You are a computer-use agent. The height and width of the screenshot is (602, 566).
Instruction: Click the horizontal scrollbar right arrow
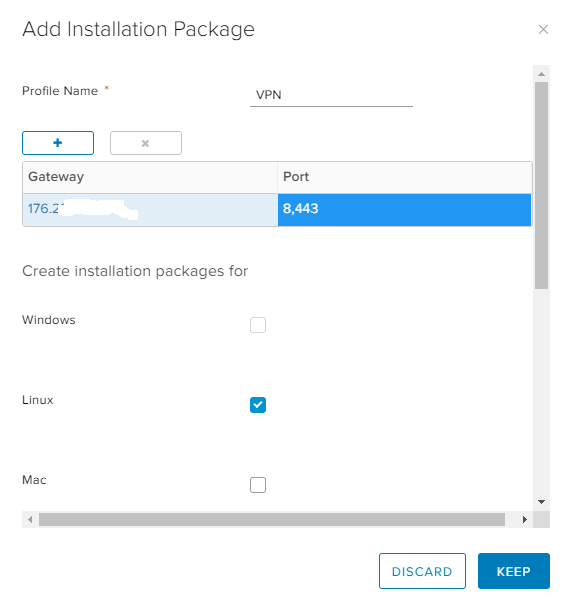[525, 519]
